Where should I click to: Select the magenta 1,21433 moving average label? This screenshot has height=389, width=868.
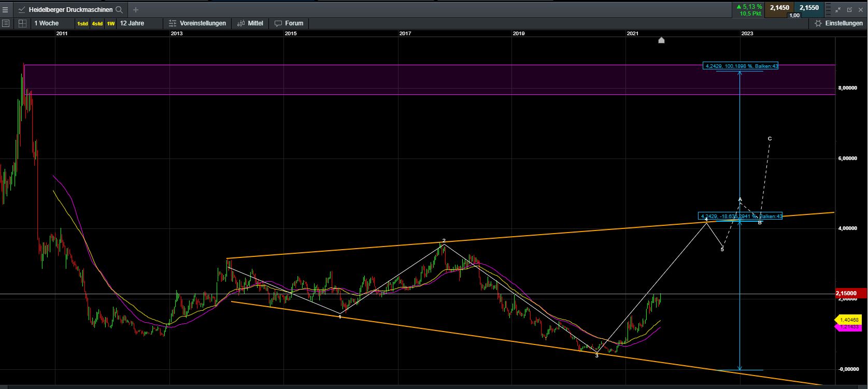point(849,327)
